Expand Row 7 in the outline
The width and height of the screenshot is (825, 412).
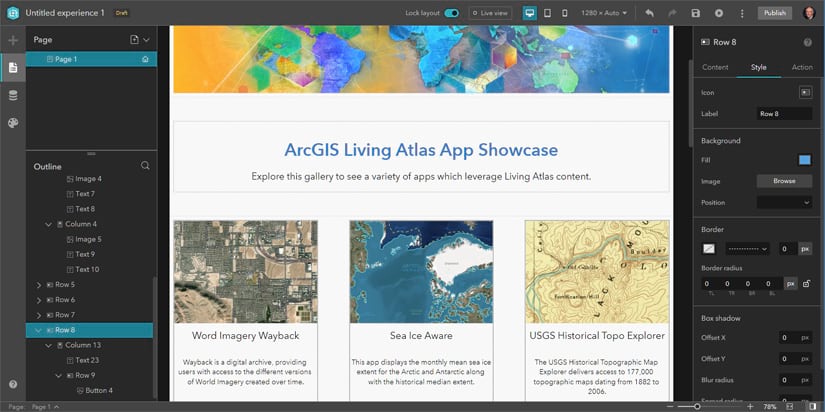point(38,315)
